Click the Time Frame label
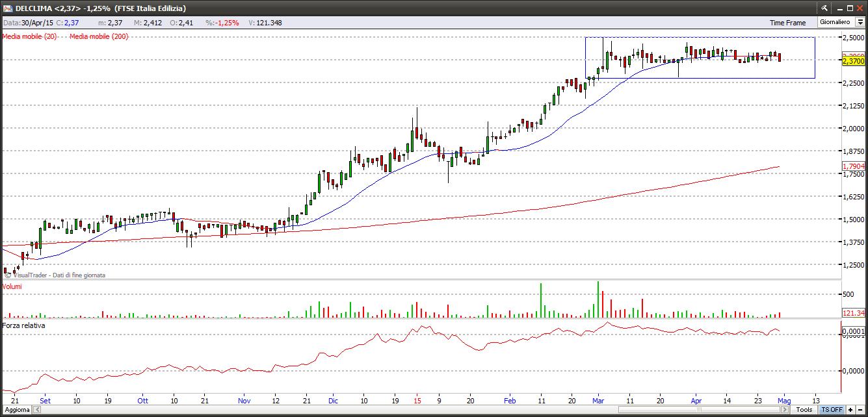 [787, 23]
